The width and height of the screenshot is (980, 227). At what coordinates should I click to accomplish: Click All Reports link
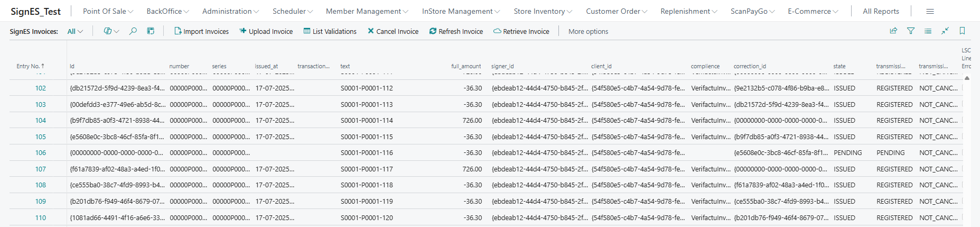[x=881, y=11]
